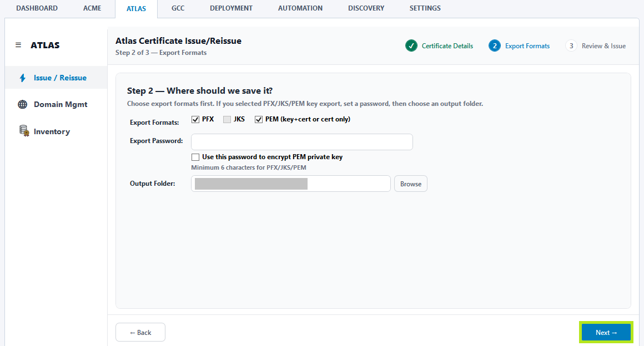Viewport: 644px width, 346px height.
Task: Click the step 3 circle badge
Action: coord(571,46)
